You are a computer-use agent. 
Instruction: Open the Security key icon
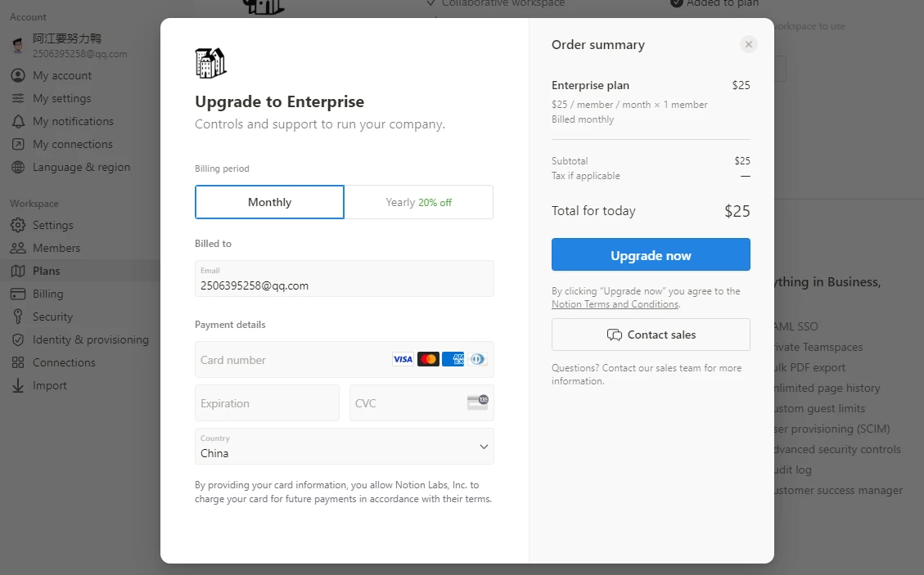(x=18, y=317)
